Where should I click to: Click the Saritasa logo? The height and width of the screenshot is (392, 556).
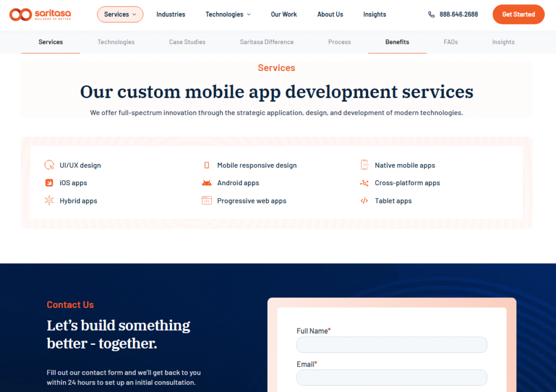40,15
